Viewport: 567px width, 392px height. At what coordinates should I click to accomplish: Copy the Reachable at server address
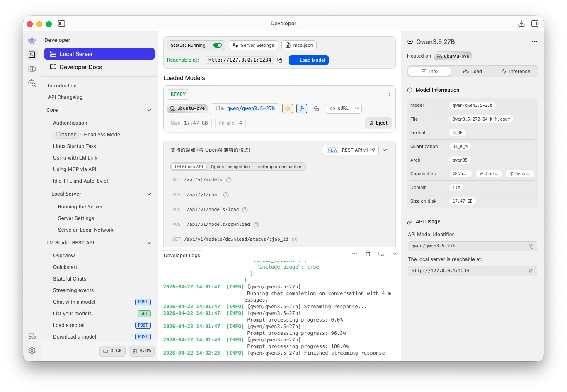pos(280,60)
